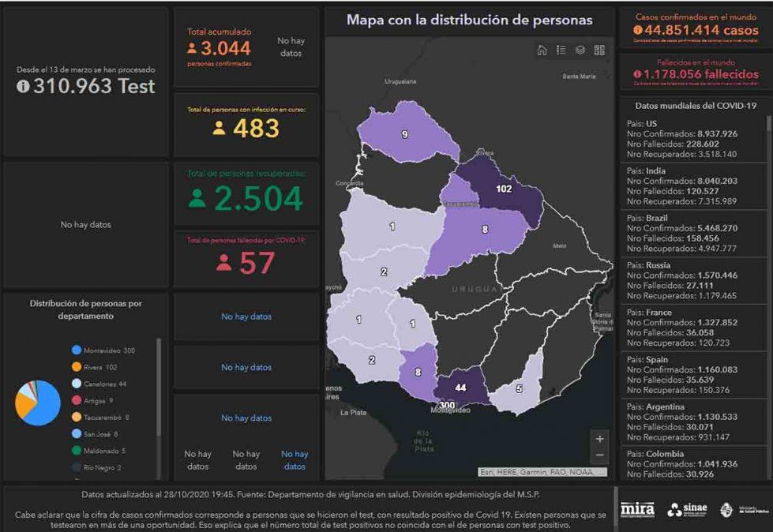Image resolution: width=773 pixels, height=532 pixels.
Task: Click info icon beside 1.178.056 fallecidos
Action: [x=637, y=74]
